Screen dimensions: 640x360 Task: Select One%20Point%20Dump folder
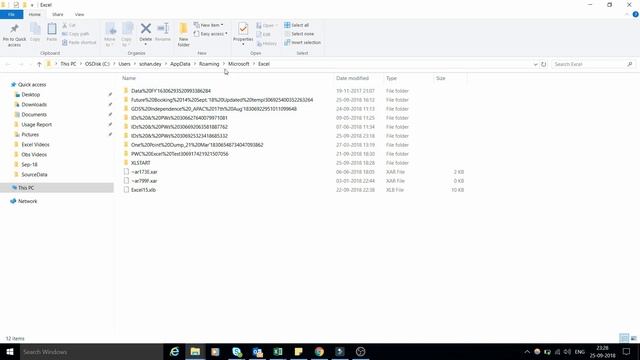click(x=197, y=145)
